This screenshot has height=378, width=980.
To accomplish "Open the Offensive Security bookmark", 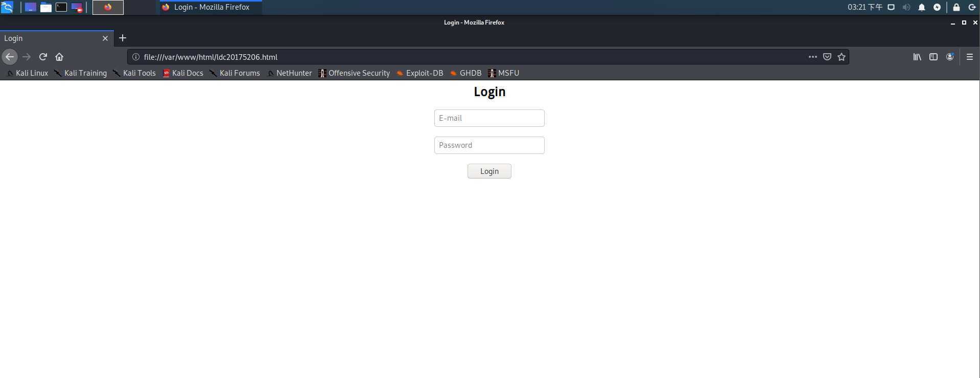I will tap(354, 73).
